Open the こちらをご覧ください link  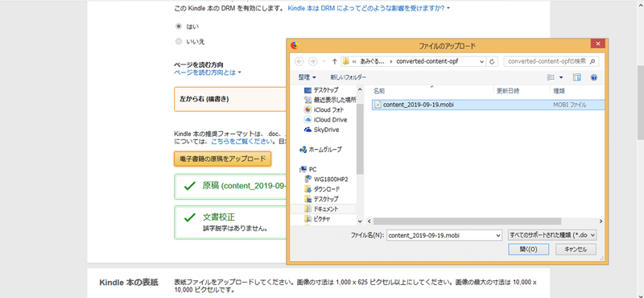point(242,142)
